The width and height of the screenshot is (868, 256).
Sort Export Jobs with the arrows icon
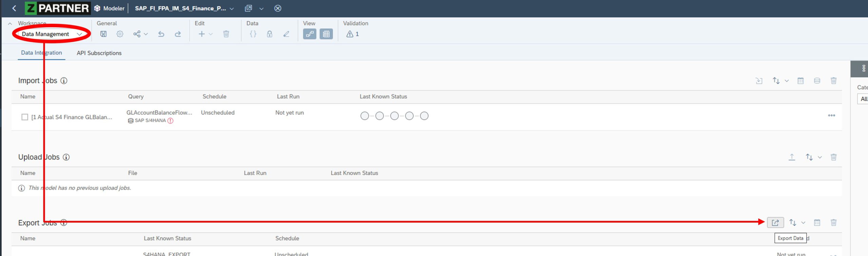click(x=793, y=223)
